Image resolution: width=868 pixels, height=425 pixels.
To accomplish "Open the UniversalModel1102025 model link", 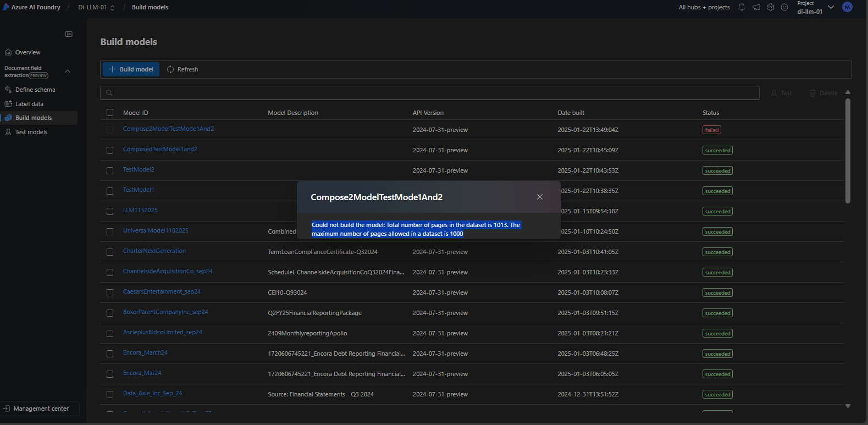I will [156, 230].
